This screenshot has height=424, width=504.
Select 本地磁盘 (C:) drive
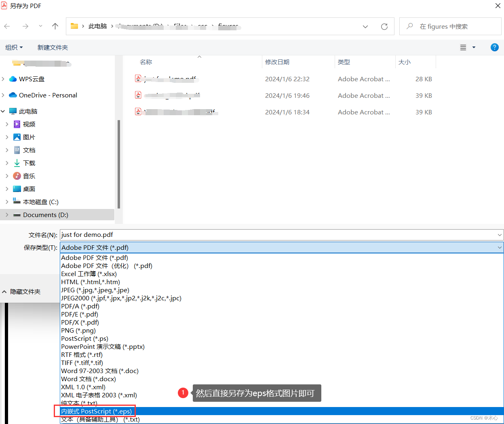click(x=40, y=202)
